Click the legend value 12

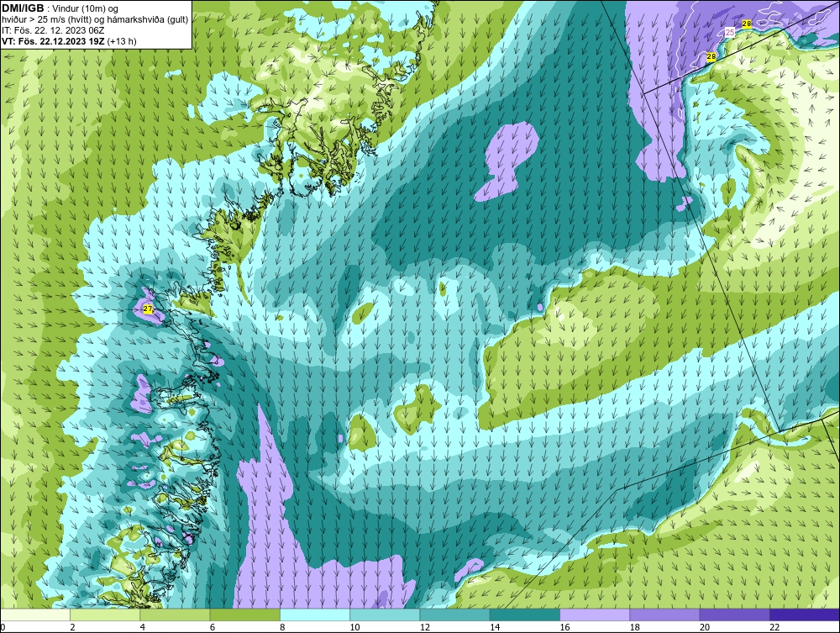click(x=425, y=627)
